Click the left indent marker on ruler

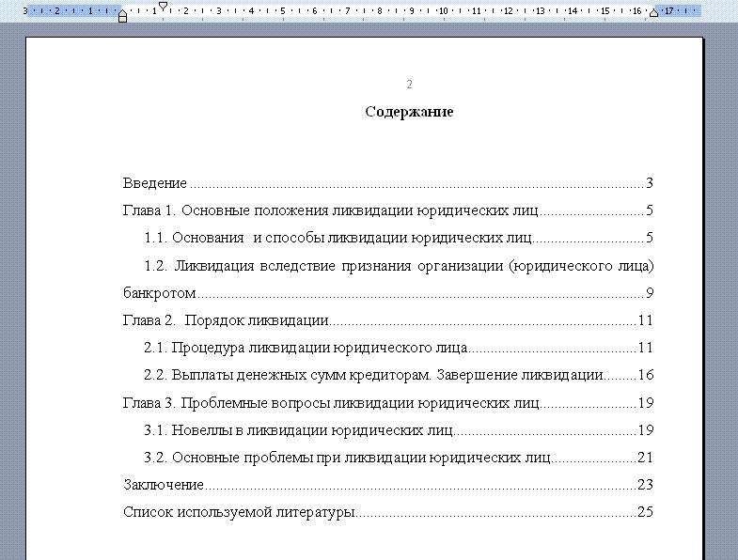pos(122,17)
